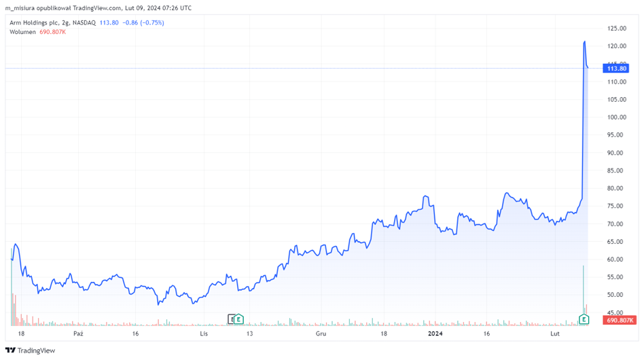Viewport: 644px width, 360px height.
Task: Click the 'Gru' month label on time axis
Action: [321, 334]
